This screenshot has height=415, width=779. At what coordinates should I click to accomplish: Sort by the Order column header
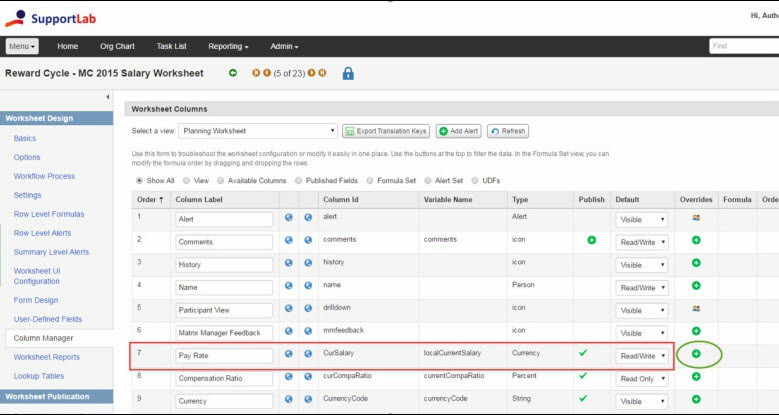click(x=150, y=199)
